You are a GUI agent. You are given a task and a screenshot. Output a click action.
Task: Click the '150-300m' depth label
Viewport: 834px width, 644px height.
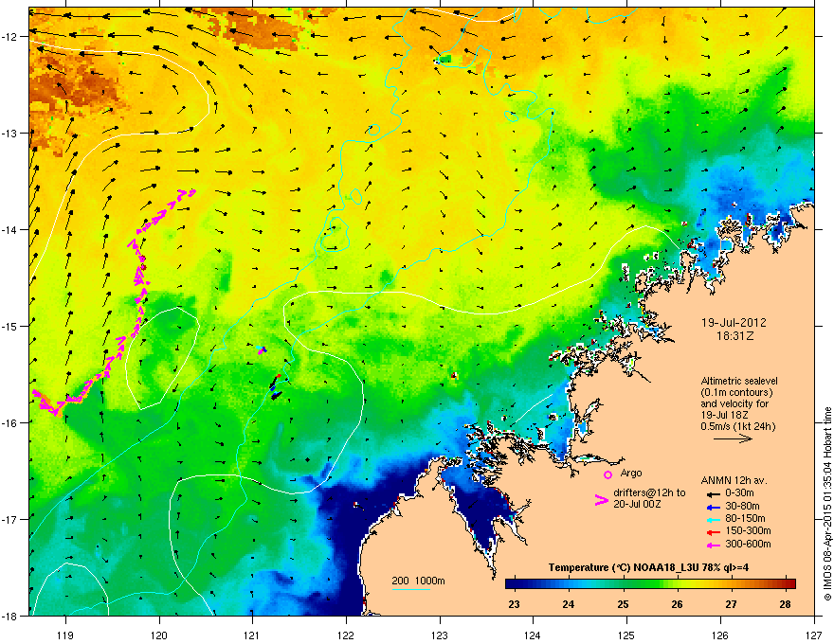tap(748, 530)
